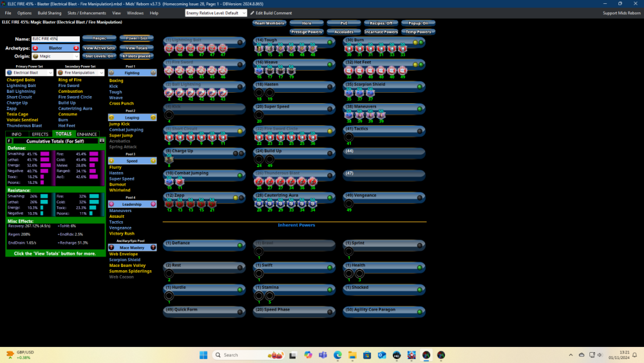The image size is (644, 363).
Task: Click the Fire resistance bar
Action: click(94, 196)
